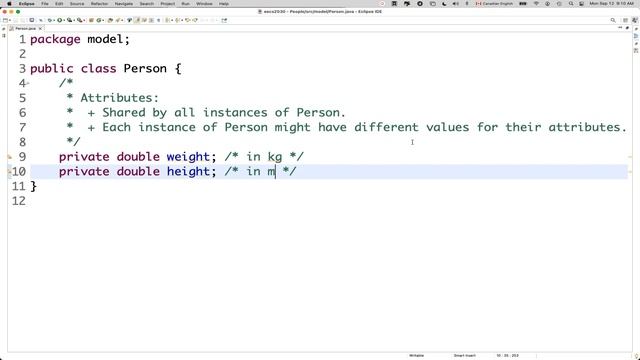
Task: Open the Apple menu
Action: point(9,4)
